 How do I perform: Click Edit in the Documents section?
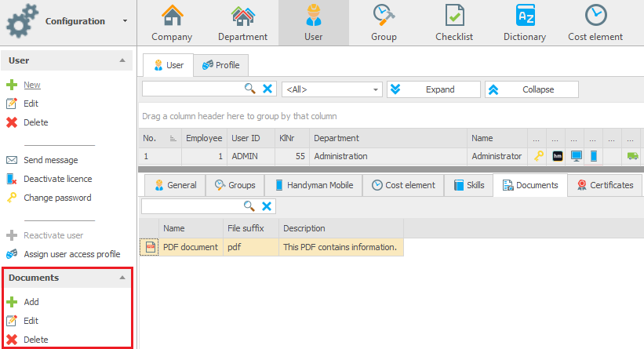pos(31,321)
